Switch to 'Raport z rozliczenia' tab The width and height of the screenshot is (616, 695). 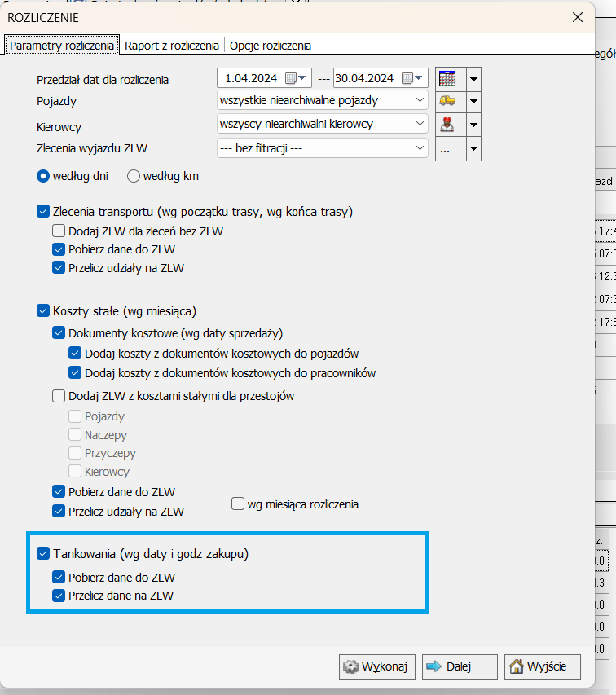click(172, 46)
